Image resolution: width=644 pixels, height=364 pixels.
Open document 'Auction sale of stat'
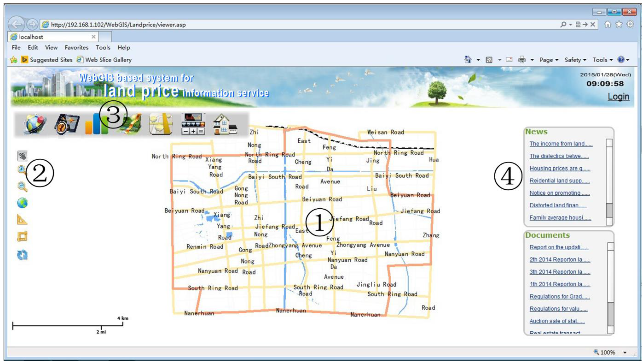pos(557,321)
